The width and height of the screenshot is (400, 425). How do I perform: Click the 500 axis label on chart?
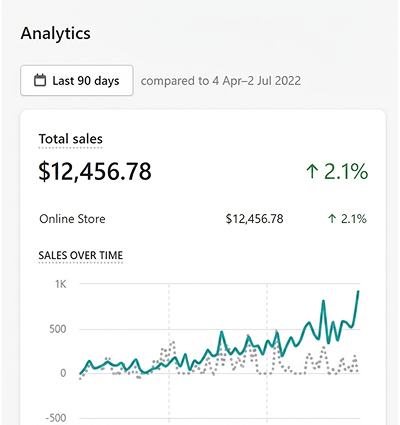tap(58, 329)
